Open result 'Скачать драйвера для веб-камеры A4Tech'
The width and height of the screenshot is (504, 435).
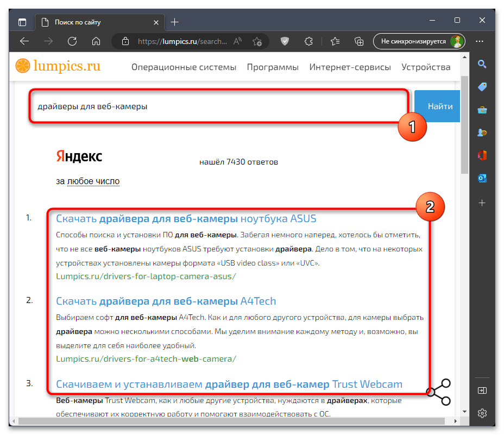tap(166, 301)
